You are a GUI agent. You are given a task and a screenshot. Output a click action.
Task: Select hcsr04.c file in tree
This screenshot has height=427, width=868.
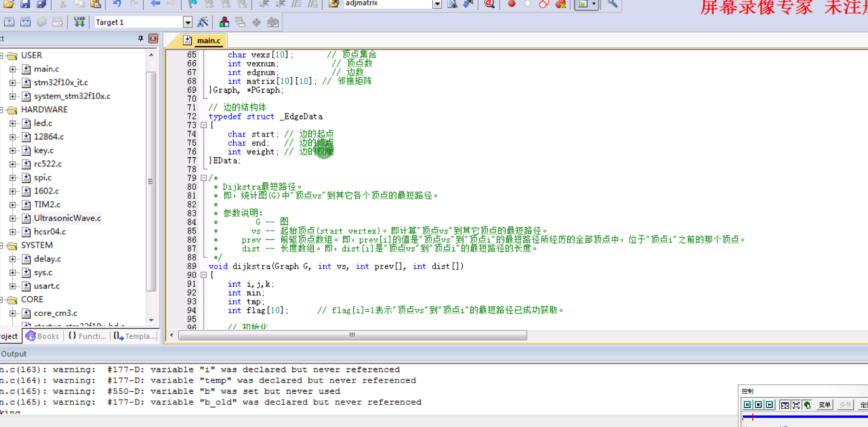click(50, 232)
